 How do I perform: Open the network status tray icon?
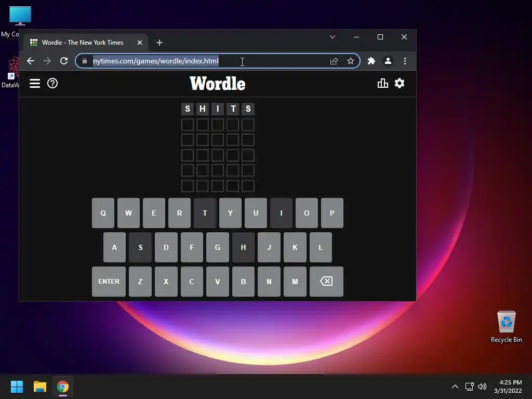pyautogui.click(x=470, y=387)
